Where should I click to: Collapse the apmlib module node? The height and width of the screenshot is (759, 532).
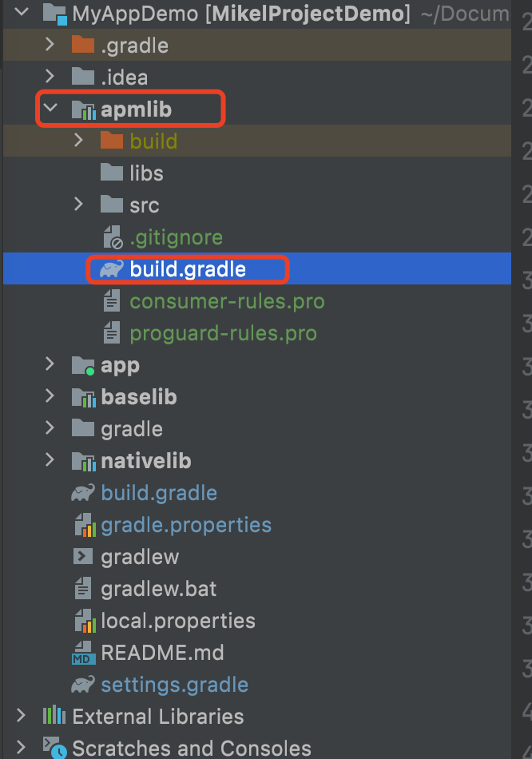(x=50, y=108)
